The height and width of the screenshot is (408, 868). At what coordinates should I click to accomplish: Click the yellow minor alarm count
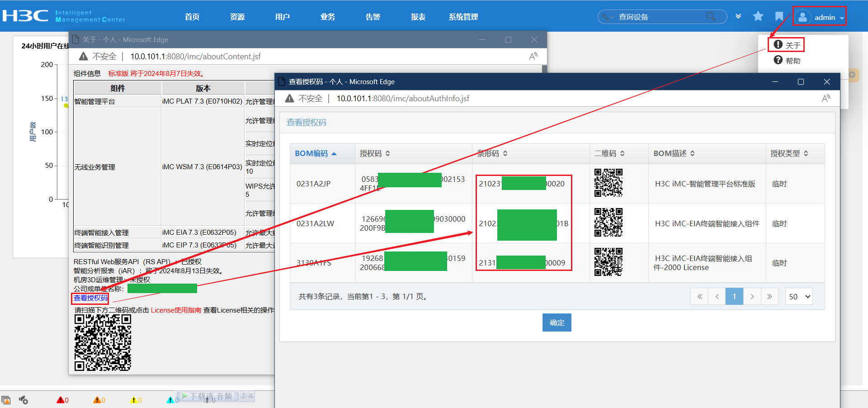(136, 400)
